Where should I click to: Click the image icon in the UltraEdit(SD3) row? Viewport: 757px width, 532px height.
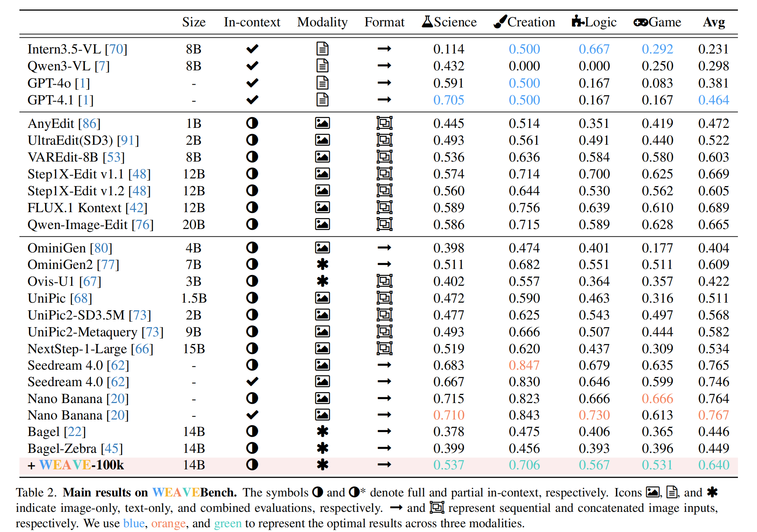[x=322, y=140]
